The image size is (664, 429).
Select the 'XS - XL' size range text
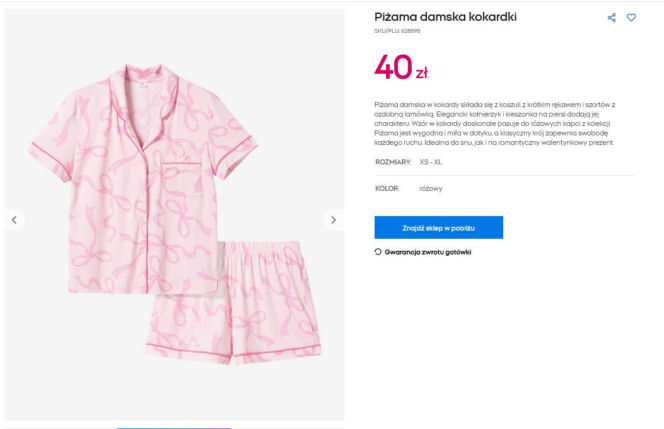433,162
